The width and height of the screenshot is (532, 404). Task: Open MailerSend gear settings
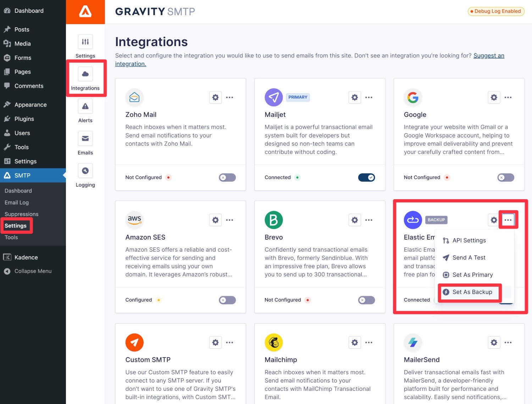tap(494, 343)
